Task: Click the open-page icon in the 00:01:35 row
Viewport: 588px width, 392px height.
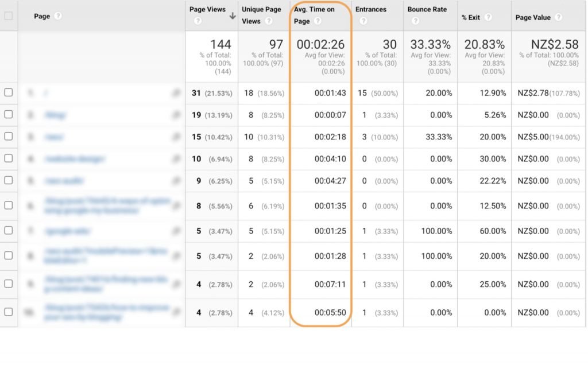Action: coord(176,205)
